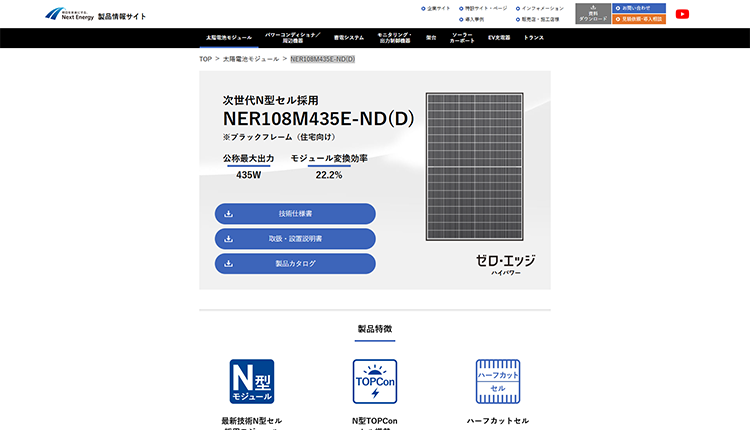Open 蓄電システム nav tab
This screenshot has height=430, width=750.
[x=349, y=38]
